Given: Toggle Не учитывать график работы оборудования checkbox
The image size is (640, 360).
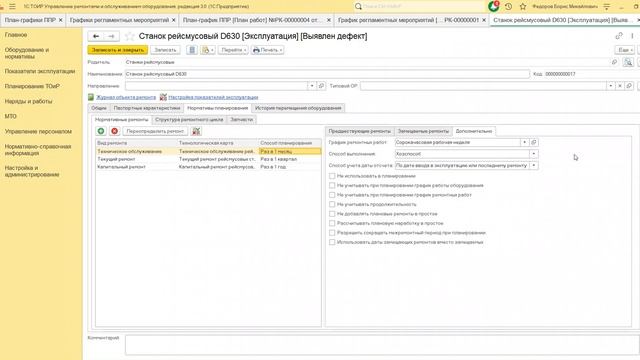Looking at the screenshot, I should 332,185.
